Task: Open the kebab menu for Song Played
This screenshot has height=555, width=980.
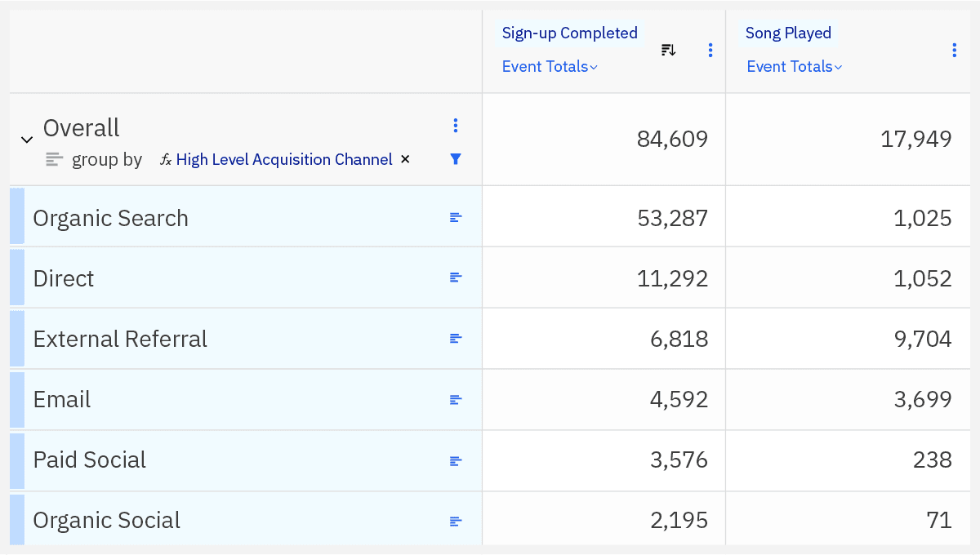Action: [954, 50]
